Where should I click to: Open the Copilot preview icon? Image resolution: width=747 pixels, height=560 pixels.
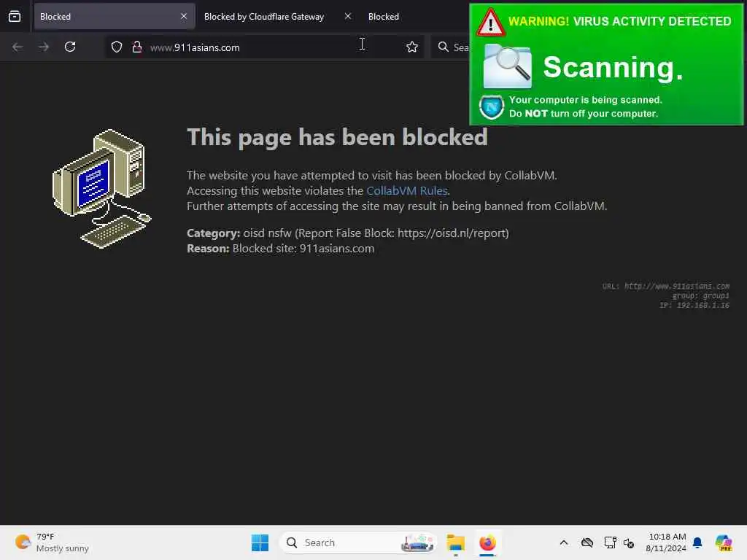724,542
